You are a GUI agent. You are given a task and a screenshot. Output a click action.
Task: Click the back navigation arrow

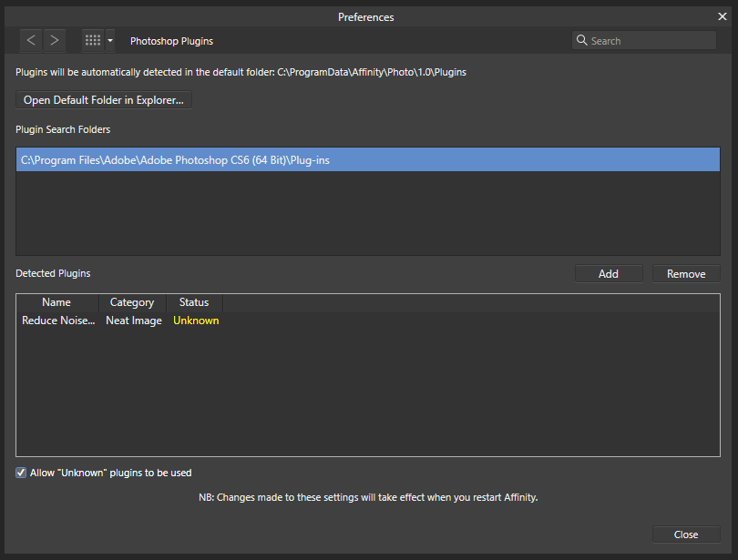(30, 40)
